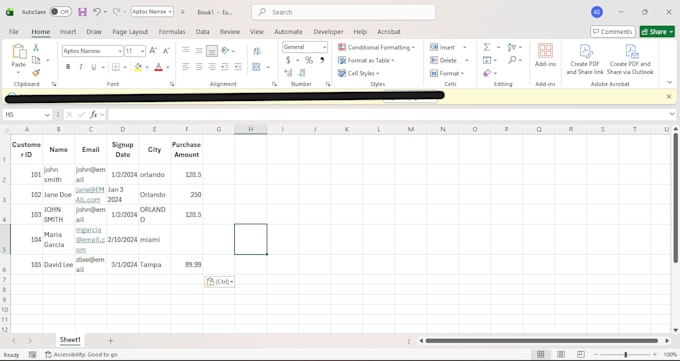
Task: Increase font size with larger A icon
Action: (x=153, y=51)
